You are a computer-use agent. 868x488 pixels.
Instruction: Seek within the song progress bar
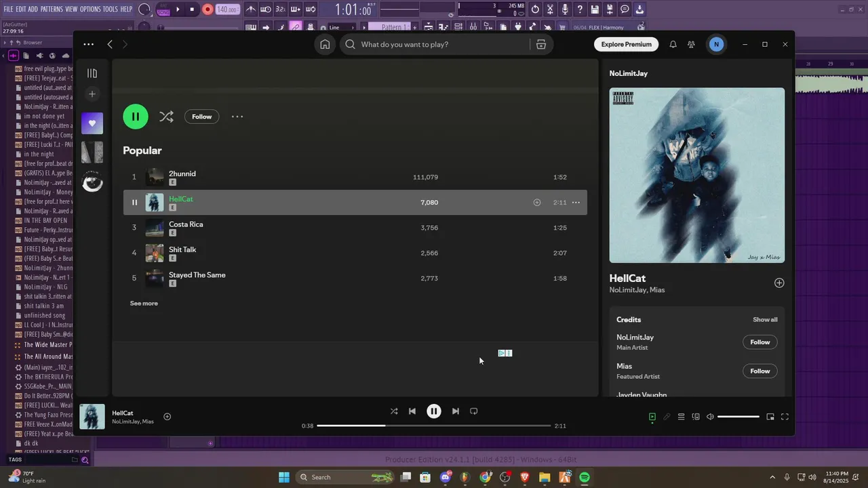[434, 426]
